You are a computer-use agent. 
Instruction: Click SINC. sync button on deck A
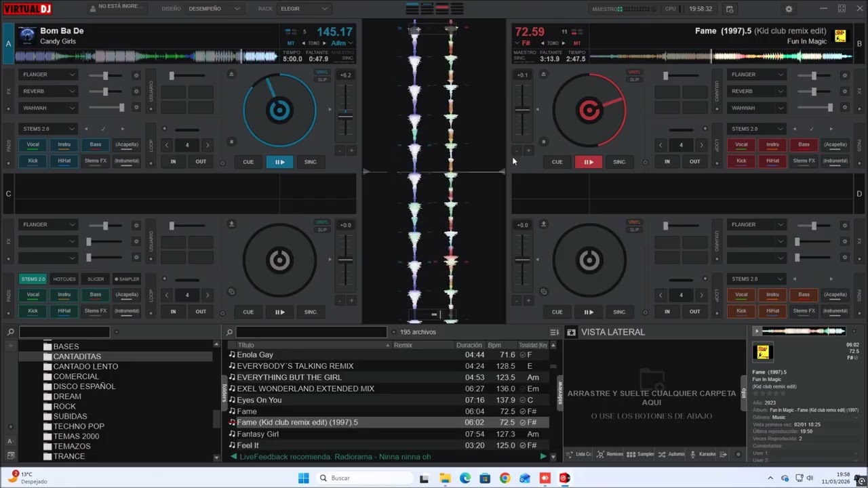[311, 162]
